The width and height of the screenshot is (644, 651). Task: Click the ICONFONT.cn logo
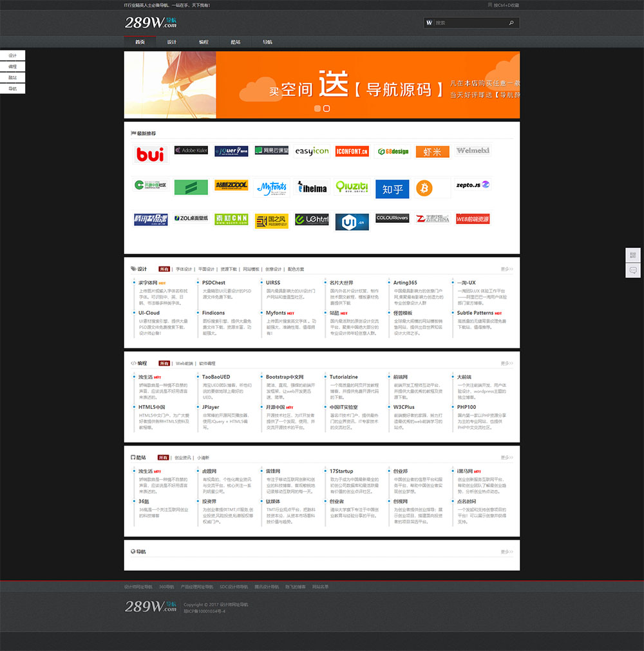(352, 151)
